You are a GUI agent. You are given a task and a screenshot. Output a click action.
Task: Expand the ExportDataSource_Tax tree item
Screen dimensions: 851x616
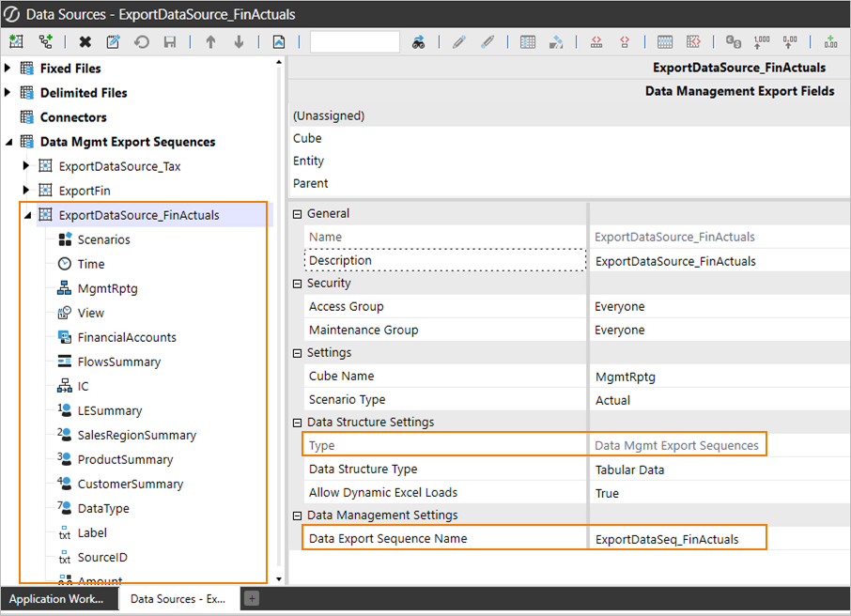[25, 165]
